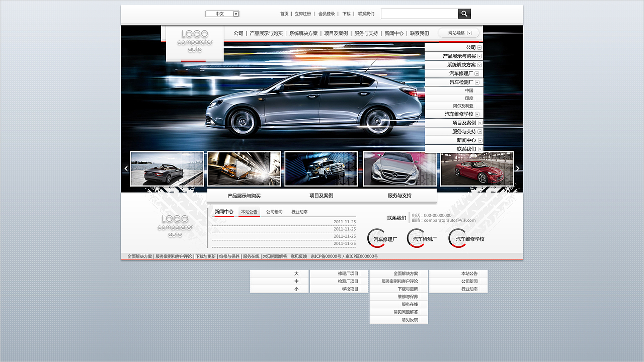Expand 汽车修理厂 arrow in side navigation
The width and height of the screenshot is (644, 362).
point(477,73)
